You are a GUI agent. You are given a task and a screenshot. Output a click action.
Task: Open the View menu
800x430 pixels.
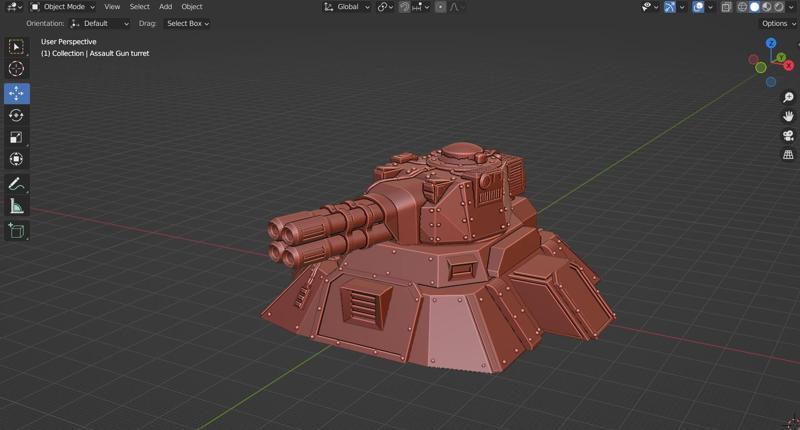point(112,7)
